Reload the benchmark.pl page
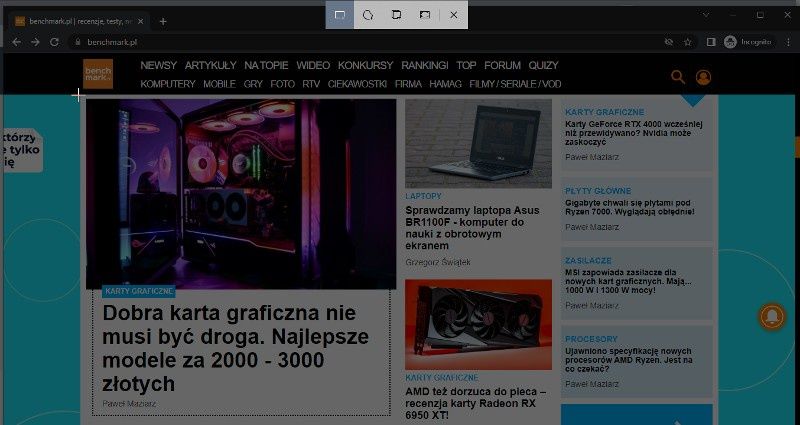This screenshot has width=800, height=425. pyautogui.click(x=54, y=42)
